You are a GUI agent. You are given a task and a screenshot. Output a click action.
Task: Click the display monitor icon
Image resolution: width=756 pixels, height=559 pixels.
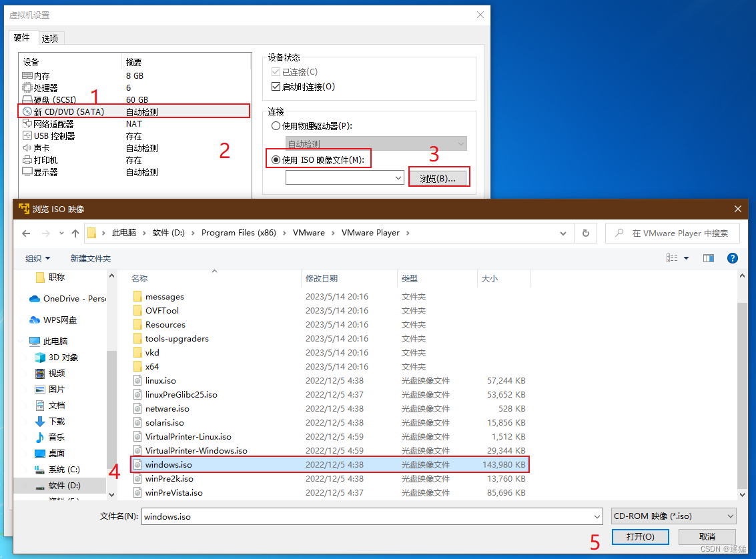(x=27, y=171)
